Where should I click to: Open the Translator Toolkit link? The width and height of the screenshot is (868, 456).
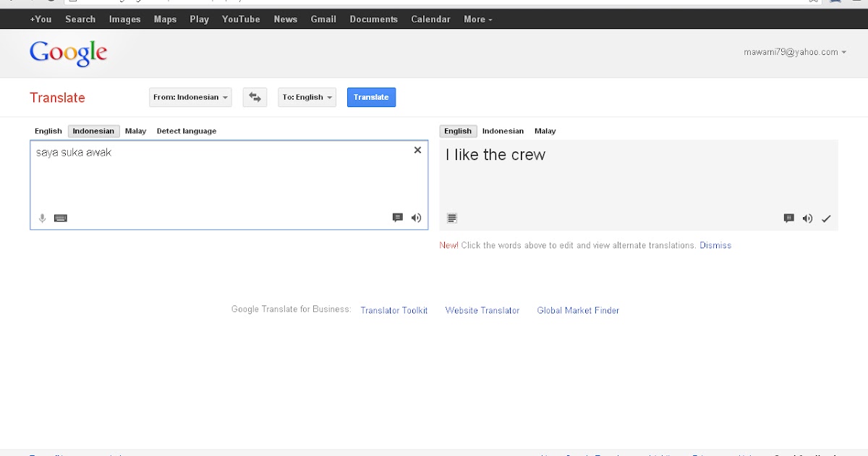pos(394,311)
